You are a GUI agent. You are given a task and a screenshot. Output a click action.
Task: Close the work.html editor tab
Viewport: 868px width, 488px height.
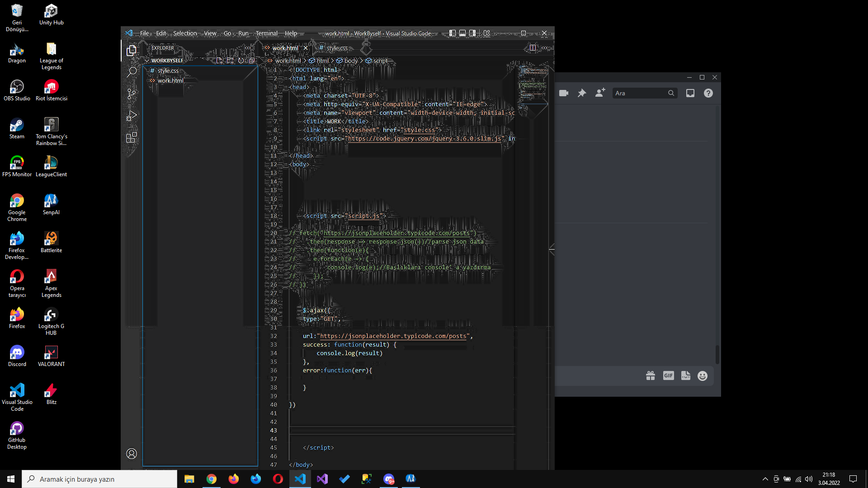[x=306, y=48]
